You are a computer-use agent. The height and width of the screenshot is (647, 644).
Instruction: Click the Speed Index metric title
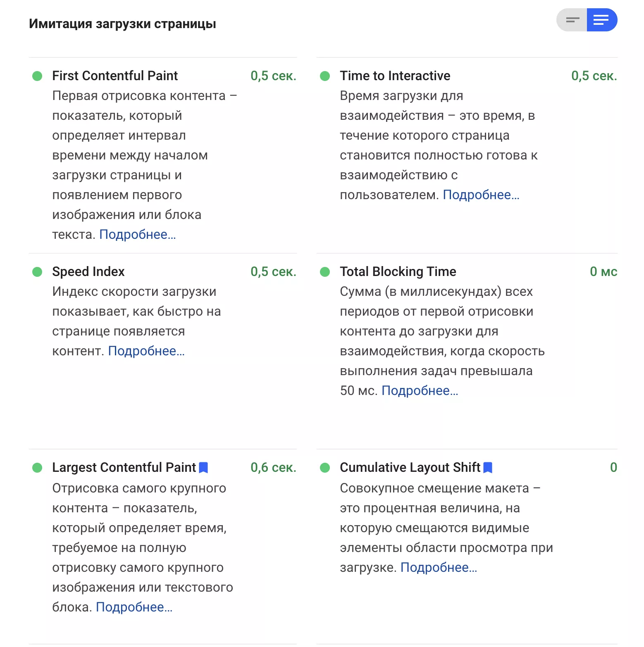point(88,272)
